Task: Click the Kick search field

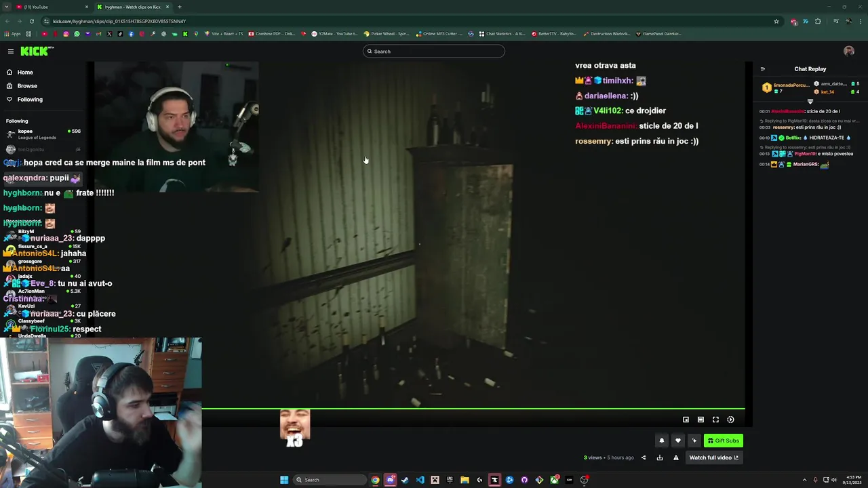Action: point(434,51)
